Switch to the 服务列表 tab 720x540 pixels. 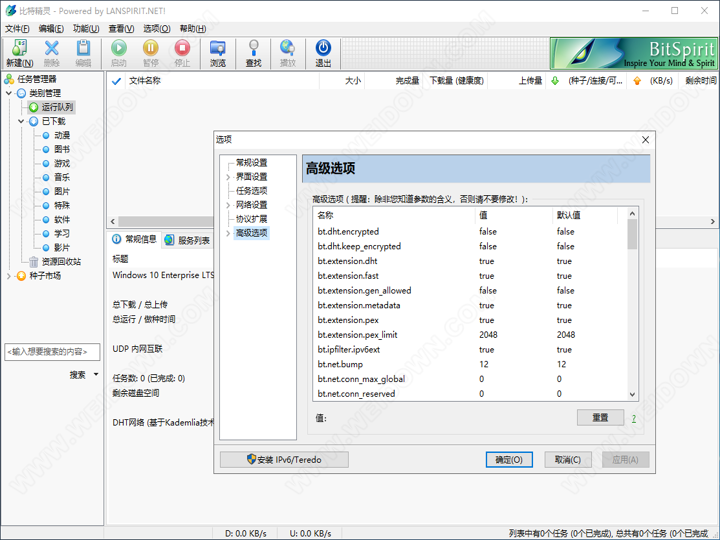pyautogui.click(x=187, y=240)
